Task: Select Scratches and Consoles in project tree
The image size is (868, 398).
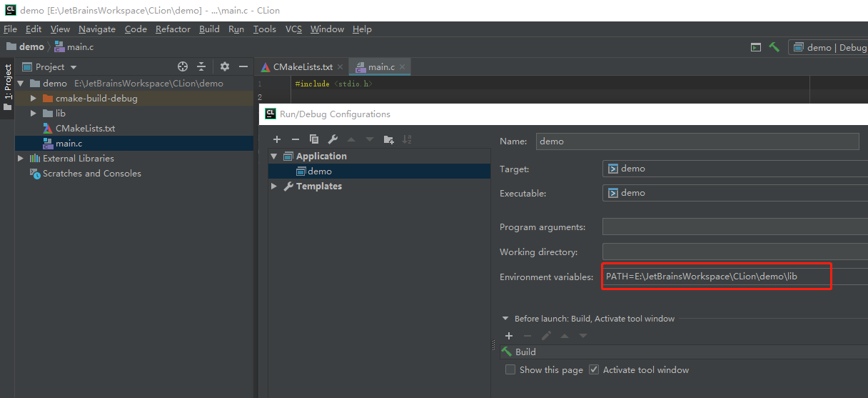Action: tap(91, 173)
